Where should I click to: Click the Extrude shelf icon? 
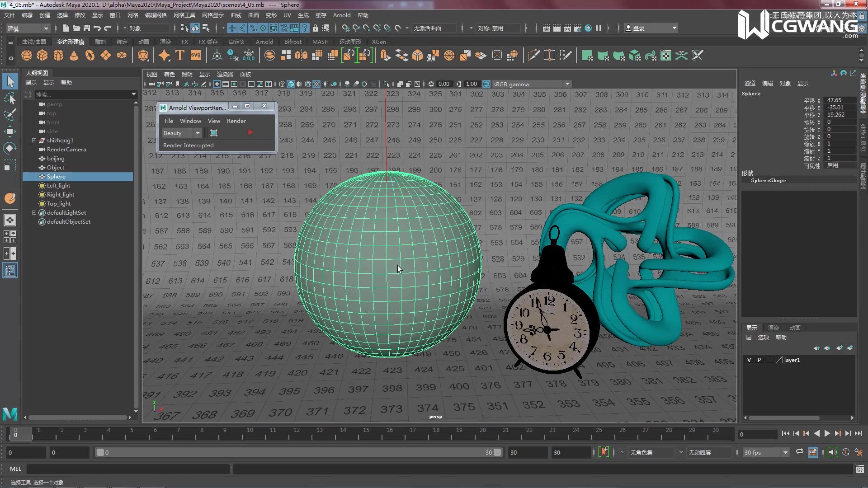coord(385,56)
